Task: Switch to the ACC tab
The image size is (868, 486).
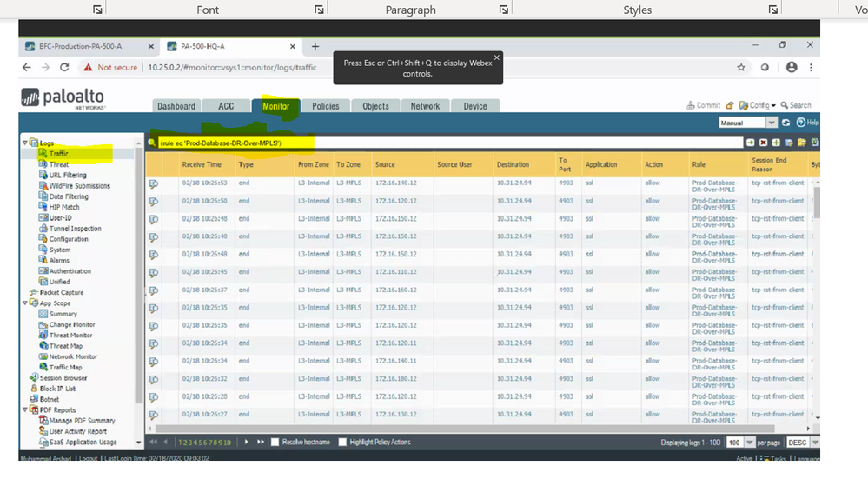Action: [x=226, y=106]
